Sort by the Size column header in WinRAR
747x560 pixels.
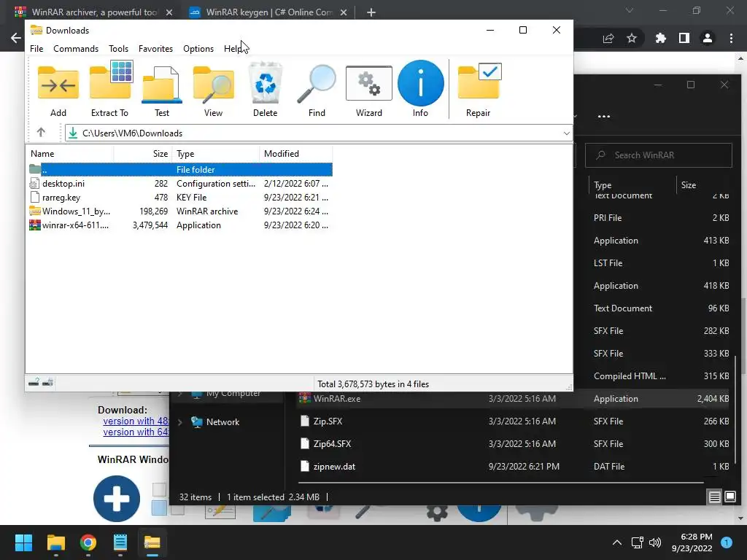click(x=143, y=154)
